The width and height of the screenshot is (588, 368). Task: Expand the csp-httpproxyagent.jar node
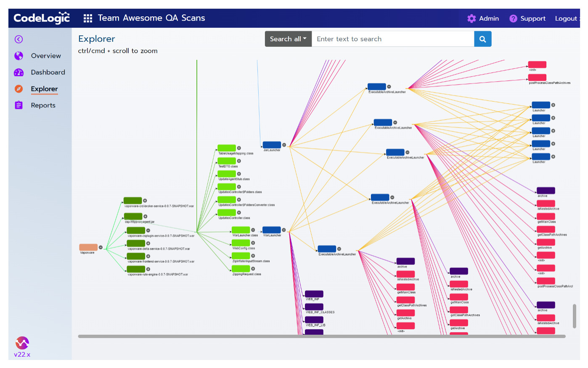(145, 216)
